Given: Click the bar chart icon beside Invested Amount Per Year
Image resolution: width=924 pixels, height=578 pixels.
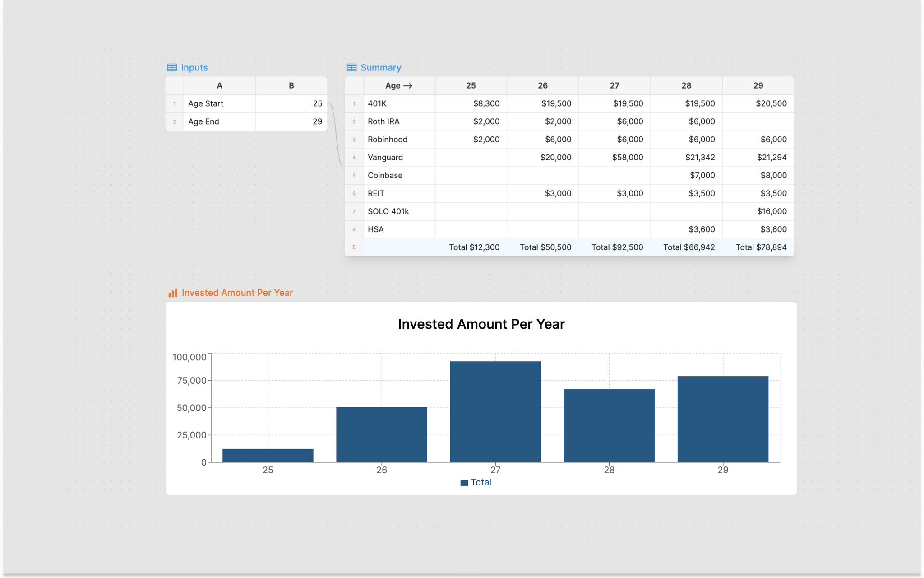Looking at the screenshot, I should (x=173, y=293).
